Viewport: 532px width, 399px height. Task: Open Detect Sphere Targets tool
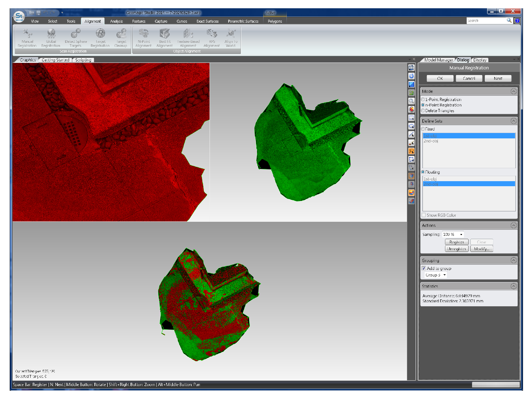click(x=75, y=38)
